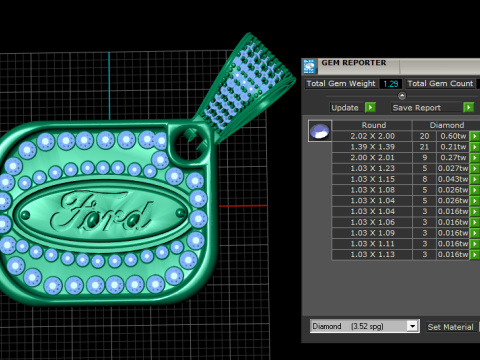
Task: Click the Update button
Action: 345,107
